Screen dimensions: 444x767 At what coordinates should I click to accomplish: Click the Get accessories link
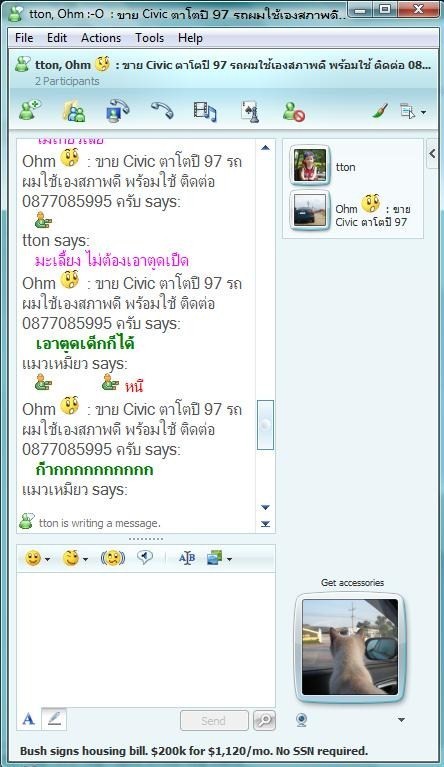352,582
